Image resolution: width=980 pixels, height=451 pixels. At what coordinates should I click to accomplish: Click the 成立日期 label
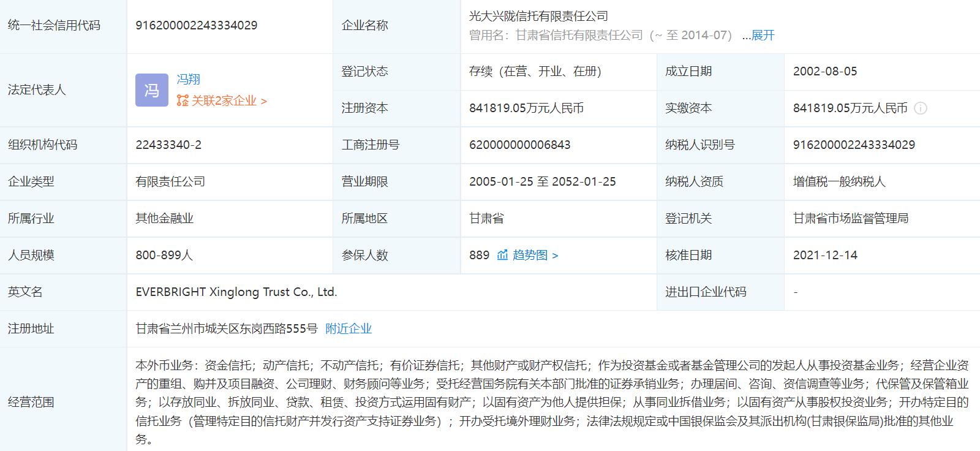point(688,71)
